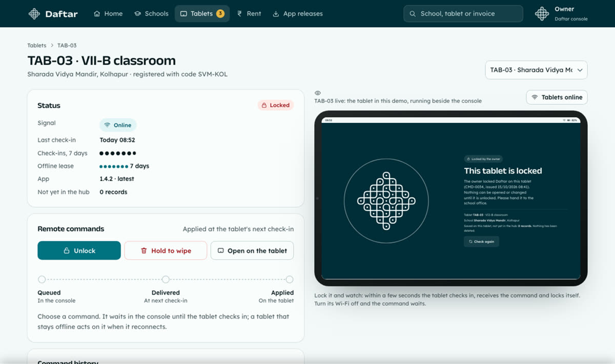The width and height of the screenshot is (615, 364).
Task: Click the Delivered step circle
Action: click(166, 280)
